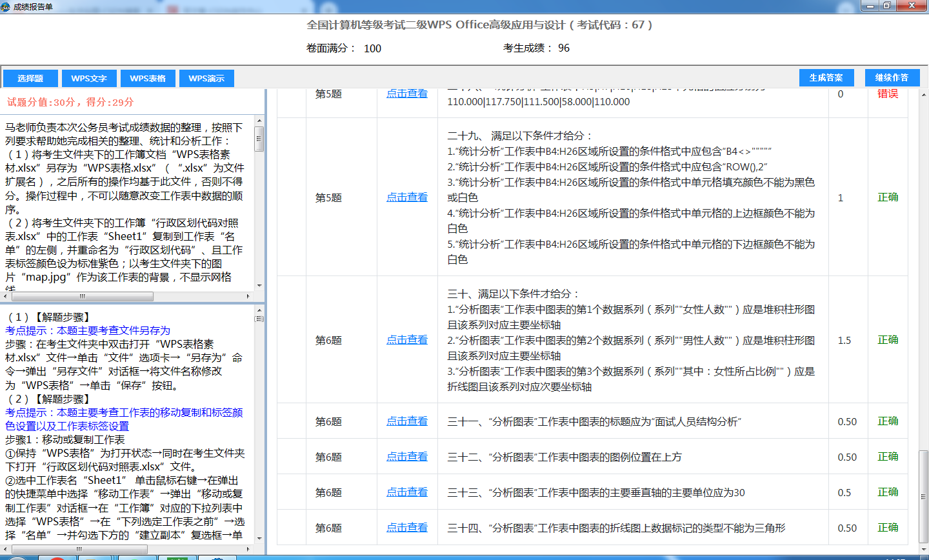Click the 继续作答 button
The width and height of the screenshot is (929, 560).
(892, 77)
